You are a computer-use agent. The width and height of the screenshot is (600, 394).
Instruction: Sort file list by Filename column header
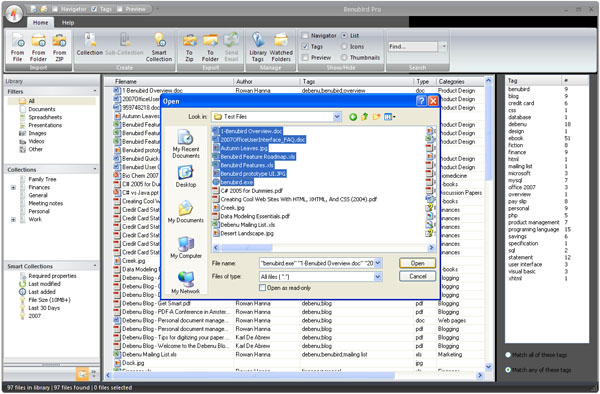(168, 81)
